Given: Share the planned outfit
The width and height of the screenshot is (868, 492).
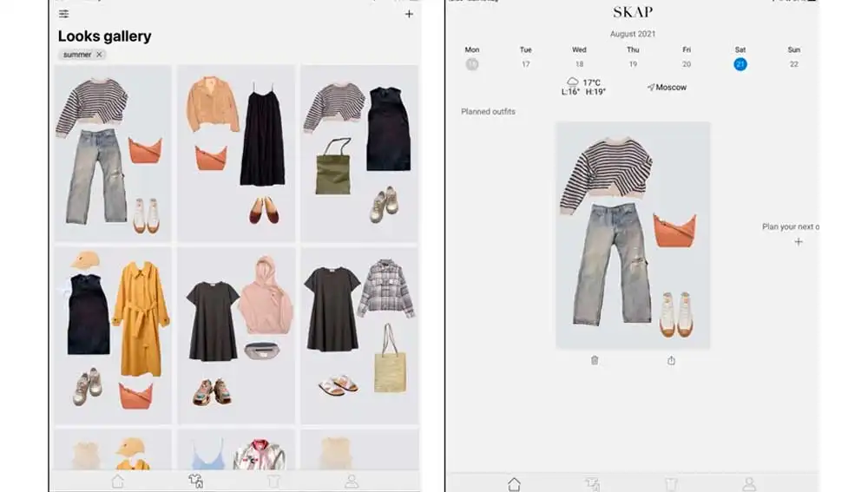Looking at the screenshot, I should 671,360.
